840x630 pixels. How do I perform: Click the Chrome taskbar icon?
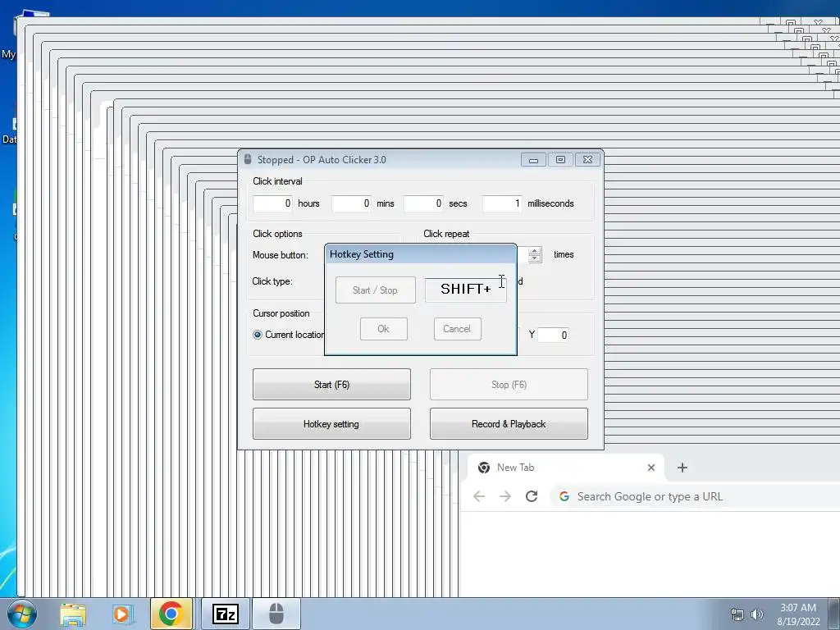[171, 614]
